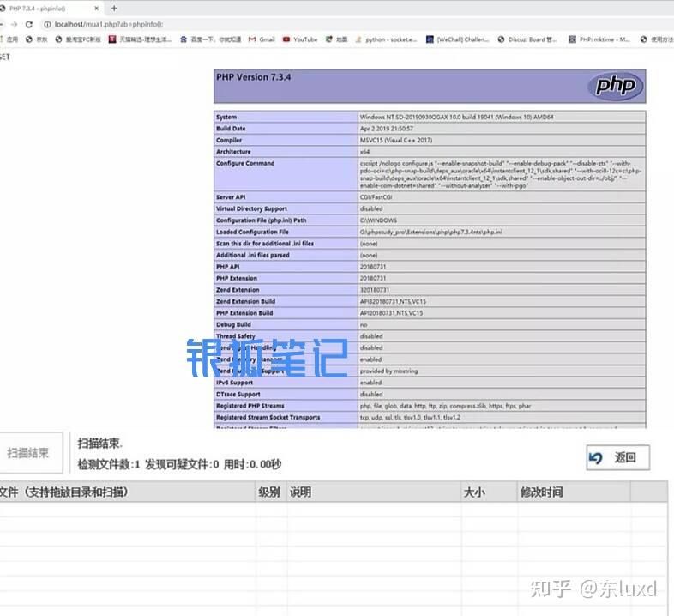Open the Discuz! Board bookmark

527,39
